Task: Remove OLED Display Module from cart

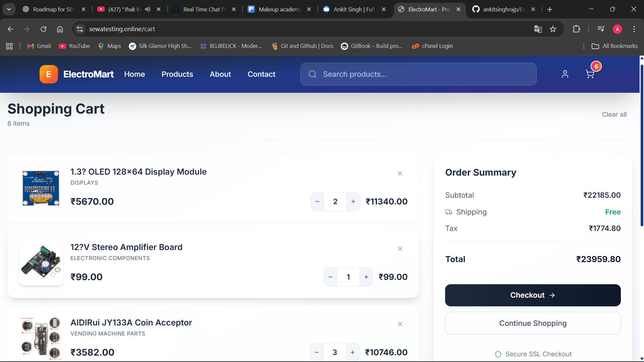Action: [x=400, y=173]
